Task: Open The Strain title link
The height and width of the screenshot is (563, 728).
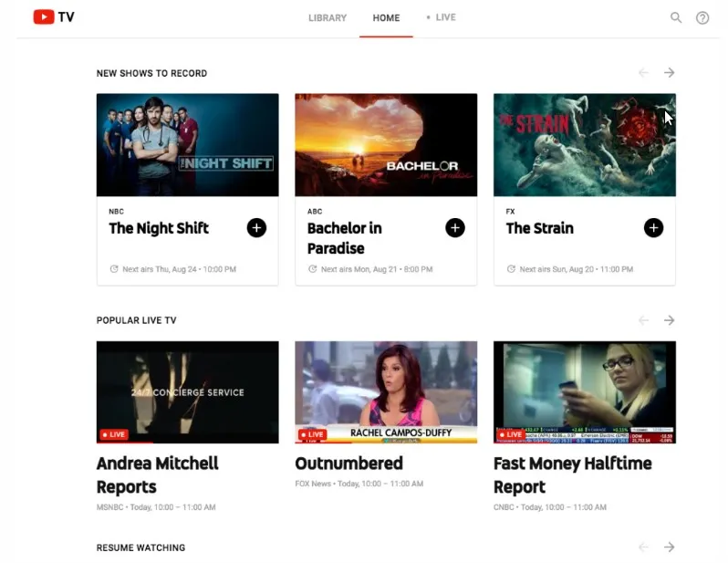Action: tap(539, 228)
